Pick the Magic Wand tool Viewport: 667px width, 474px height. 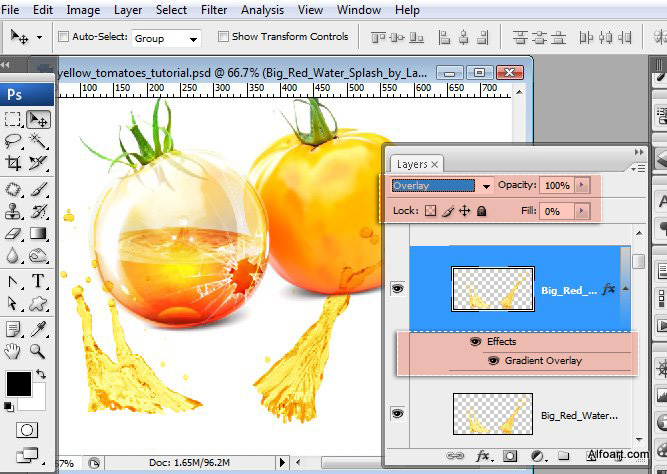pos(38,141)
